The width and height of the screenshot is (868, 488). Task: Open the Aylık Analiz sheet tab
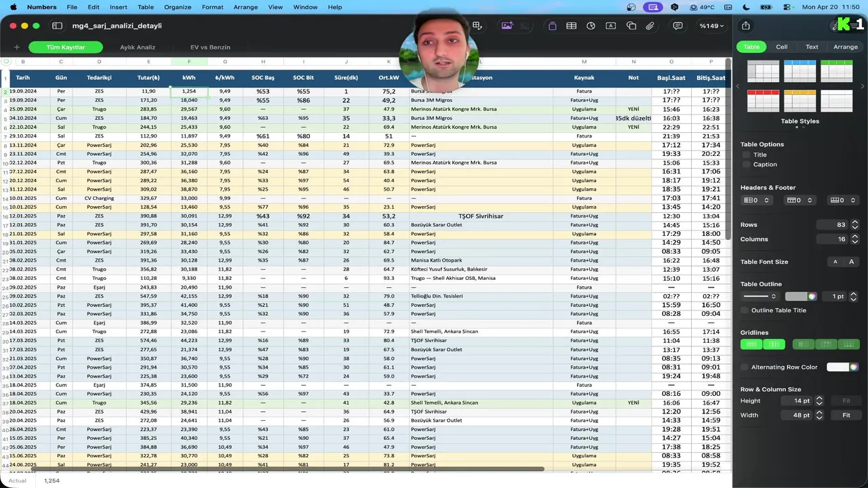click(138, 47)
